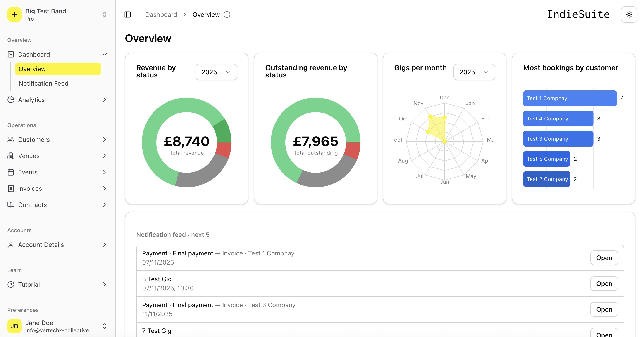Screen dimensions: 644x337
Task: Collapse the Dashboard section chevron
Action: point(105,54)
